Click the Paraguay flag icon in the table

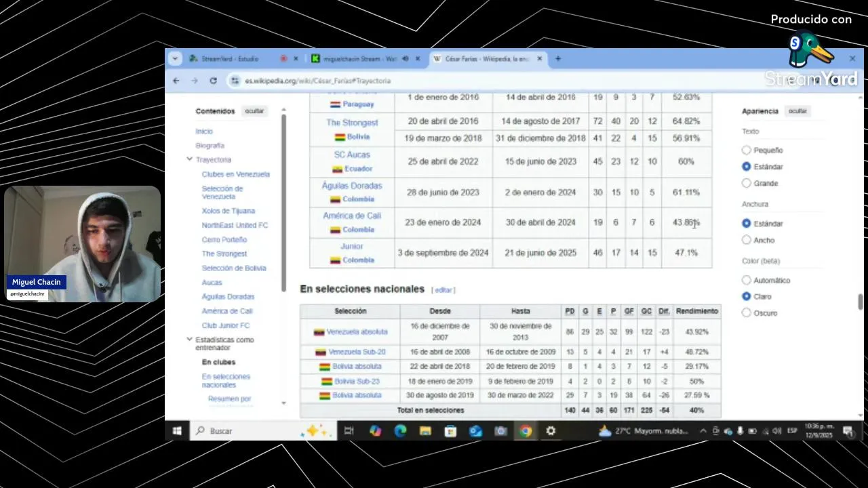tap(335, 104)
